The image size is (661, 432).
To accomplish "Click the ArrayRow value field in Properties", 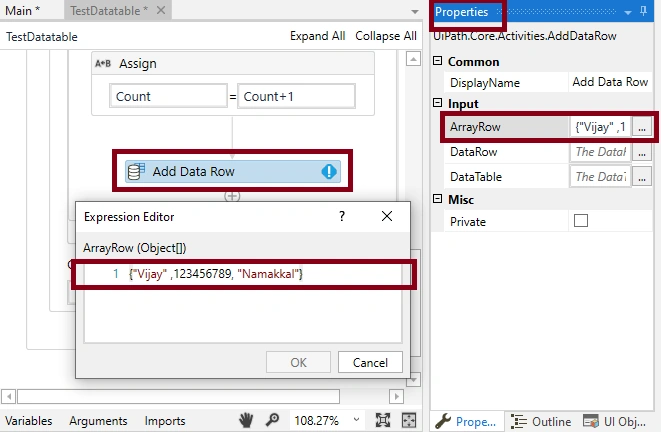I will (600, 127).
